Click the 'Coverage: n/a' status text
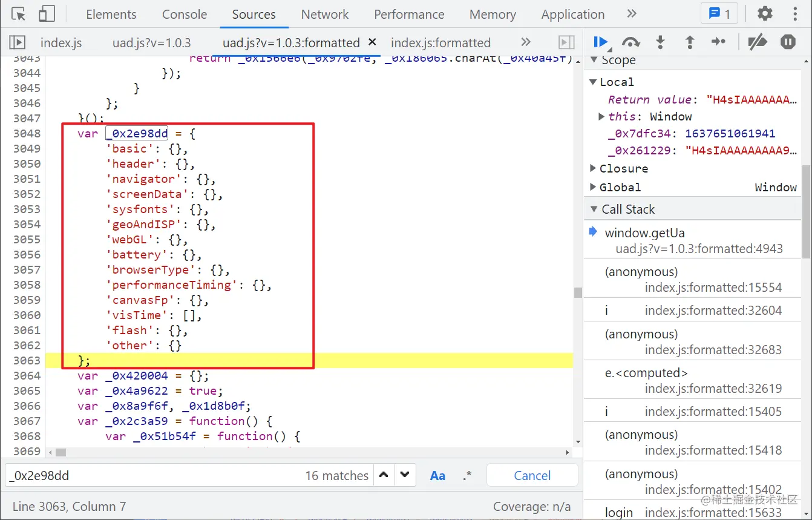The width and height of the screenshot is (812, 520). [531, 506]
